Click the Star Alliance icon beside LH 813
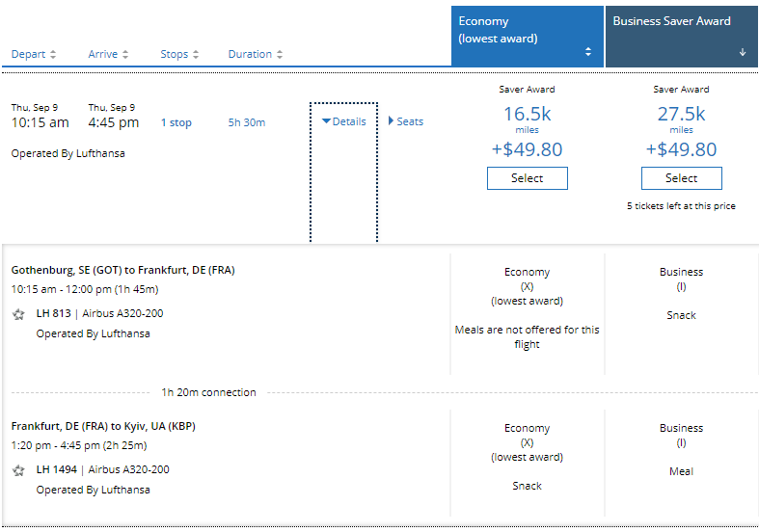Viewport: 759px width, 532px height. [18, 314]
